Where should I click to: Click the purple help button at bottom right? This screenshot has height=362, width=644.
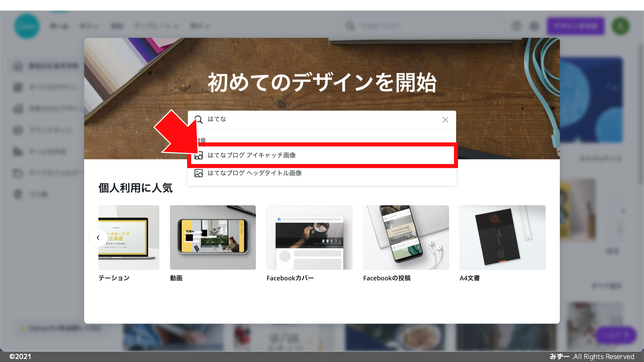click(x=616, y=335)
